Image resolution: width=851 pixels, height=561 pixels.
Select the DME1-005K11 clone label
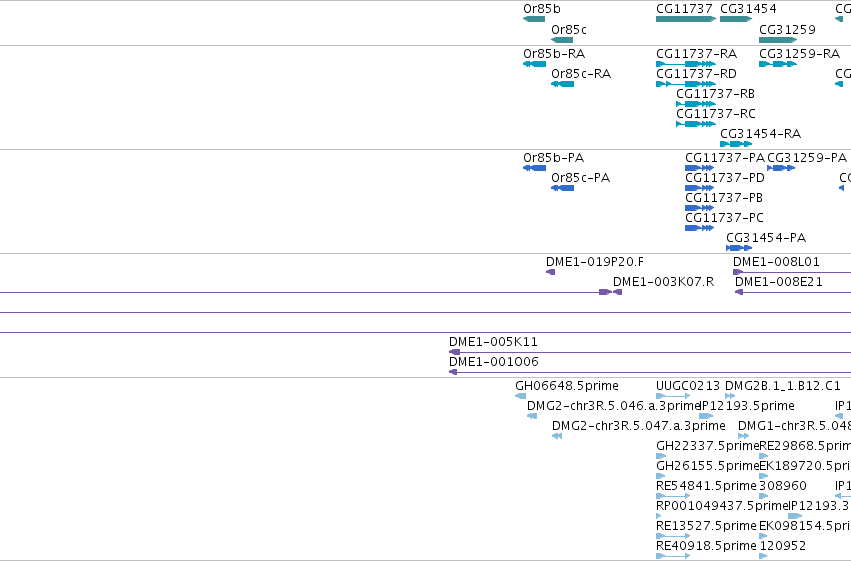[x=493, y=342]
